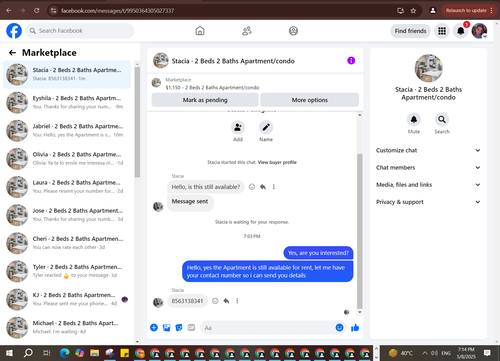Open KJ conversation in list
The height and width of the screenshot is (361, 500).
point(67,299)
